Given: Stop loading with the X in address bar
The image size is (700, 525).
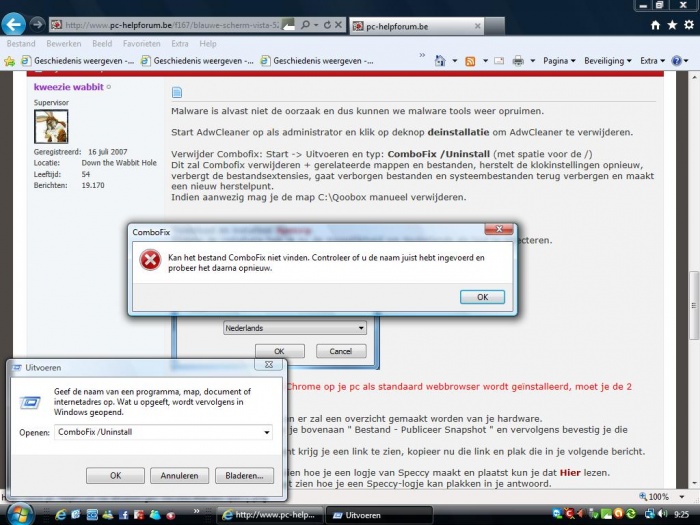Looking at the screenshot, I should (x=338, y=25).
